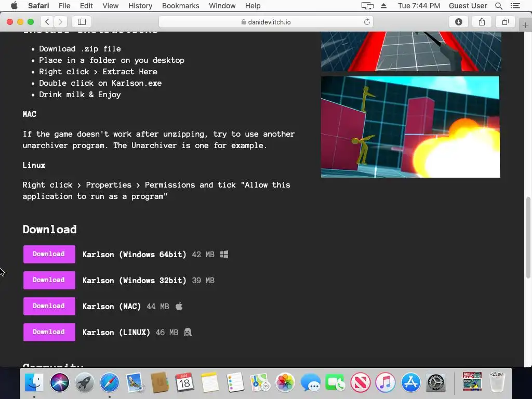Open the File menu
The width and height of the screenshot is (532, 399).
coord(64,6)
